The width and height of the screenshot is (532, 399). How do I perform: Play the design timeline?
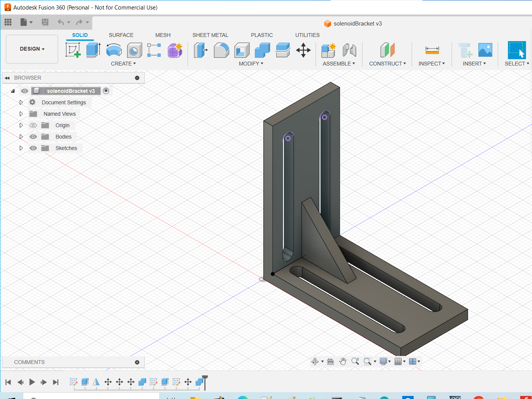coord(32,382)
